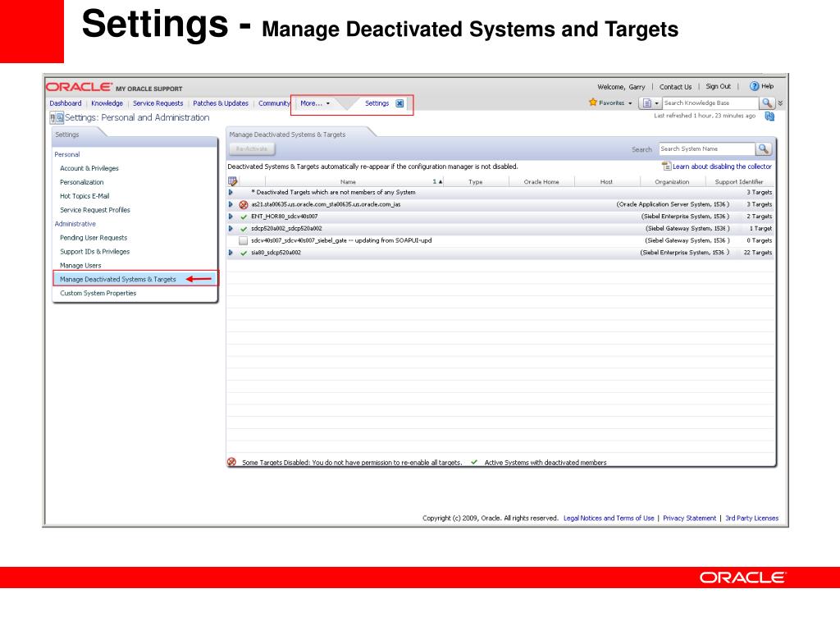The width and height of the screenshot is (840, 630).
Task: Click the Support Identifier column header
Action: [x=739, y=182]
